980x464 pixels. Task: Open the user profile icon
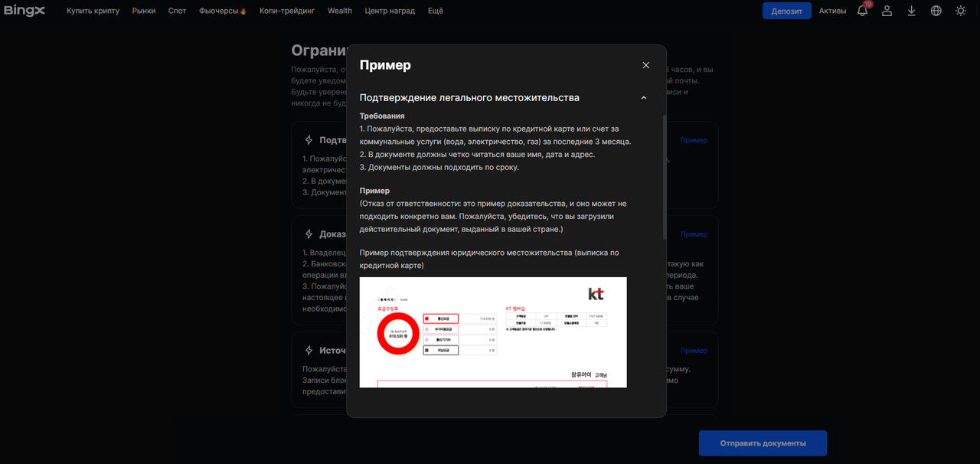tap(887, 11)
